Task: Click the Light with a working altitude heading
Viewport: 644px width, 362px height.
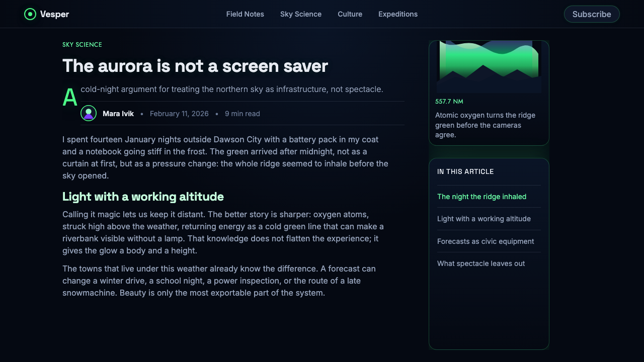Action: (x=143, y=197)
